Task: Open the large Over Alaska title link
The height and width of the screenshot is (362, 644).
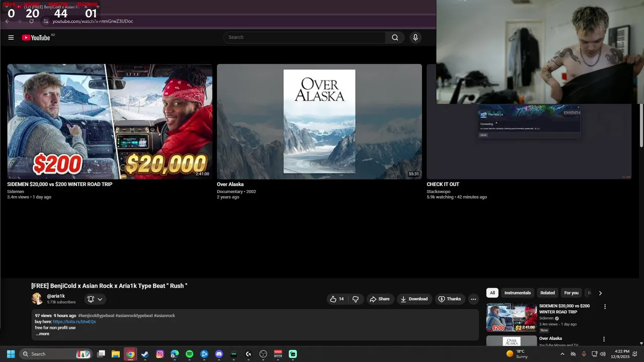Action: 230,185
